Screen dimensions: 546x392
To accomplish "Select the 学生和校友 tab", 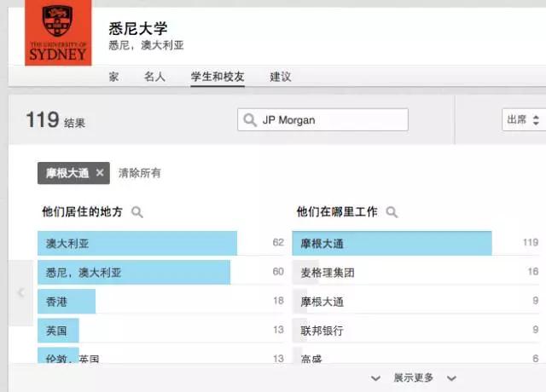I will [x=218, y=77].
